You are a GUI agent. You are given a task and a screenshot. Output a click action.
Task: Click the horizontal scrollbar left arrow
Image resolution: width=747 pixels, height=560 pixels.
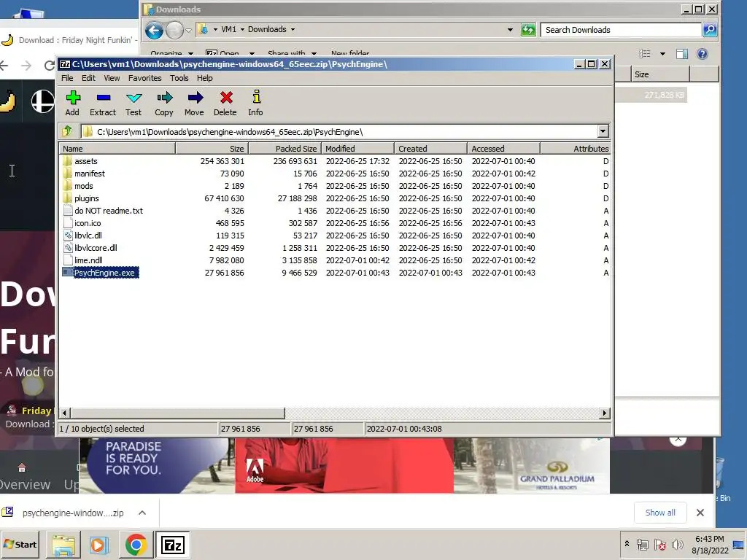tap(65, 413)
